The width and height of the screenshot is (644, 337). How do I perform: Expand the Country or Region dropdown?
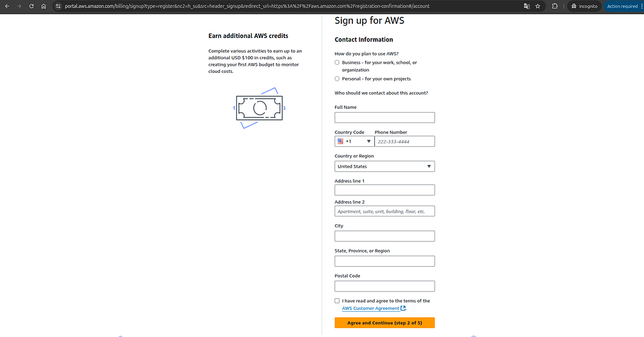[384, 166]
